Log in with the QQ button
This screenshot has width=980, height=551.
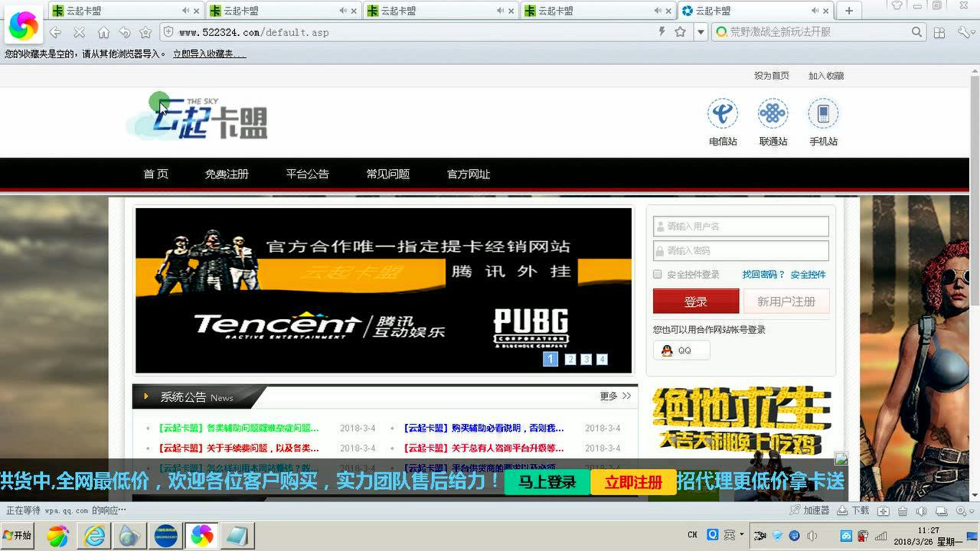click(681, 350)
